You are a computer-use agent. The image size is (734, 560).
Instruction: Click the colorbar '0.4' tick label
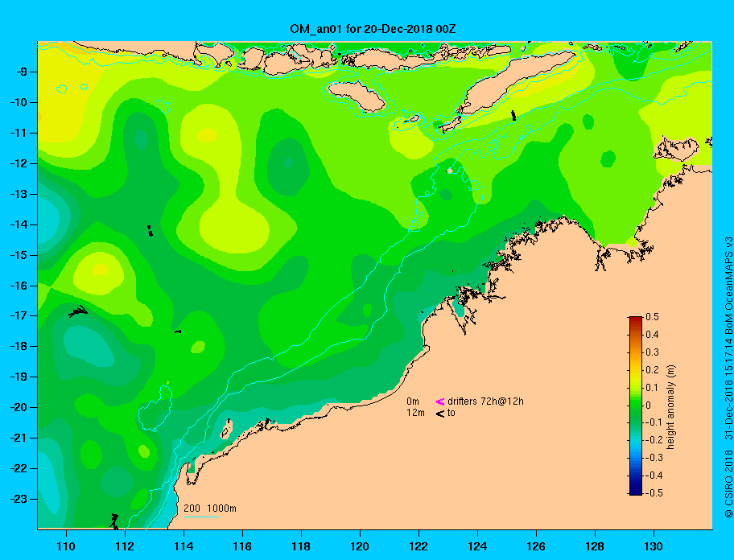tap(652, 335)
